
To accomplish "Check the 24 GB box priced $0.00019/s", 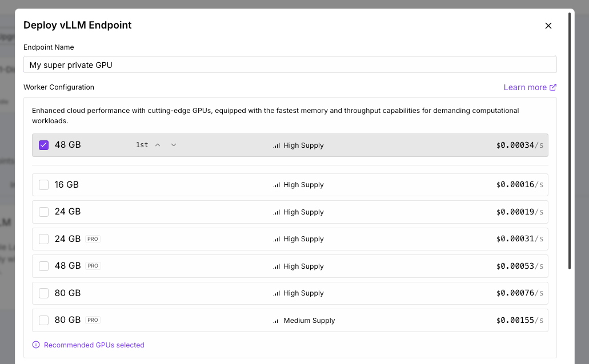I will [x=44, y=212].
